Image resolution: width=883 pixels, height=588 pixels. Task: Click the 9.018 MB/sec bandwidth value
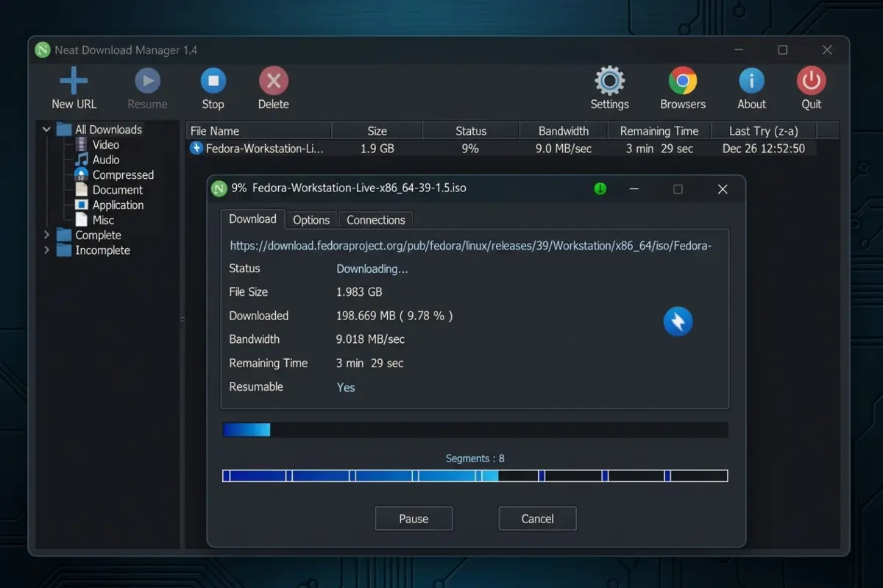[x=370, y=339]
